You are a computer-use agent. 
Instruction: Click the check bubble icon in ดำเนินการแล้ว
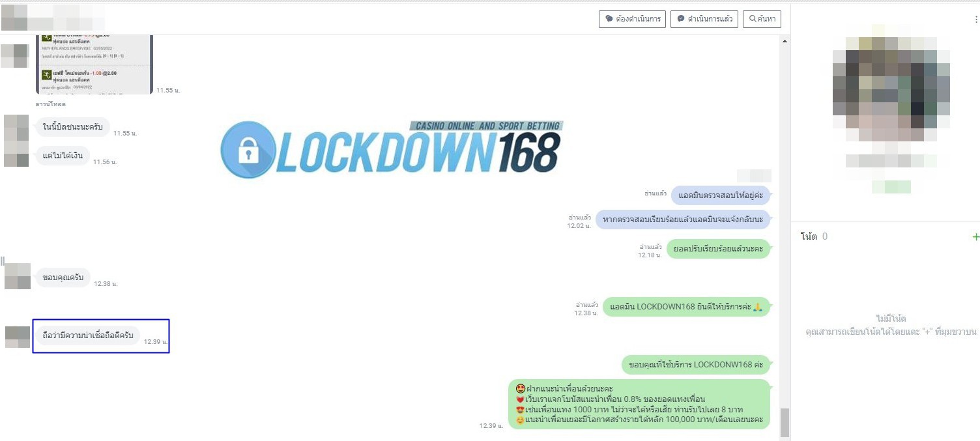click(x=681, y=19)
